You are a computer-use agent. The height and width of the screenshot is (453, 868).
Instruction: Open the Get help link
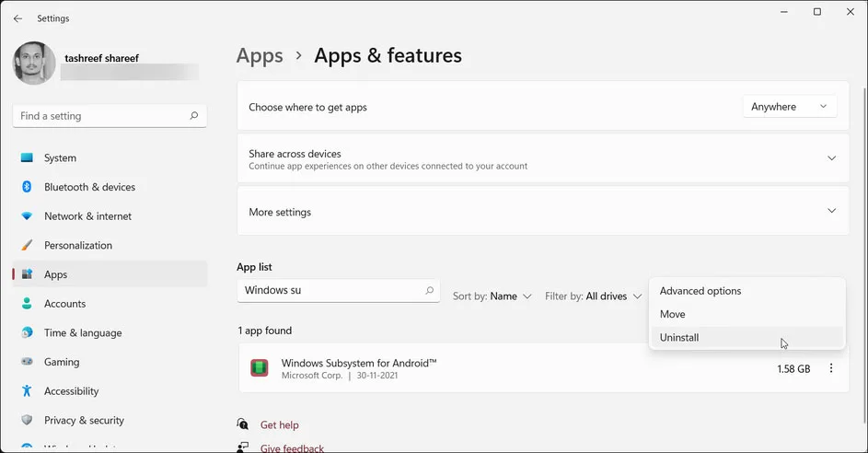coord(280,424)
